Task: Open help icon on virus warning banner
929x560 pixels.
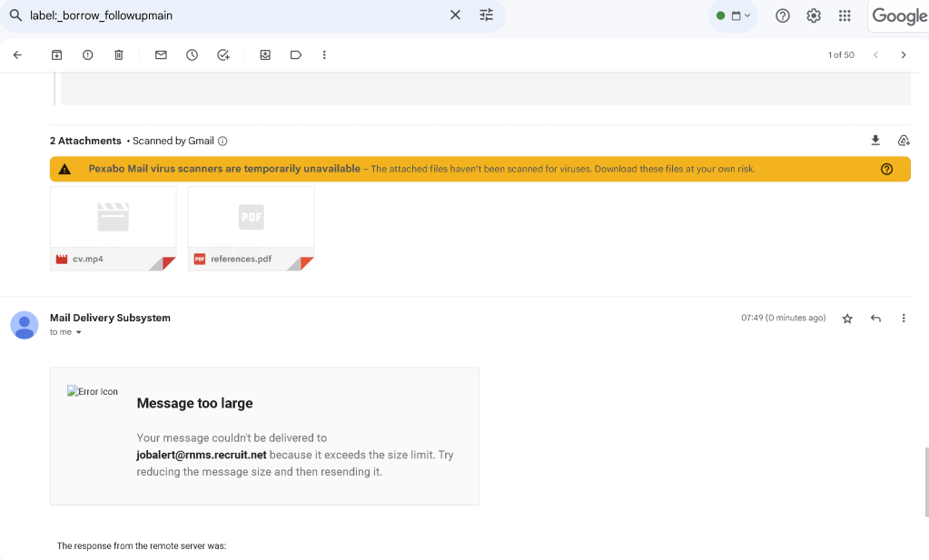Action: click(x=887, y=170)
